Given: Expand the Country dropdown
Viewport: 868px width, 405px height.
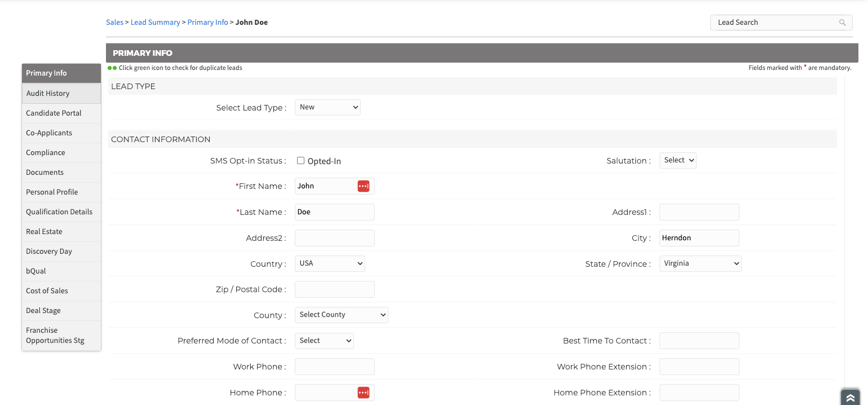Looking at the screenshot, I should (330, 263).
